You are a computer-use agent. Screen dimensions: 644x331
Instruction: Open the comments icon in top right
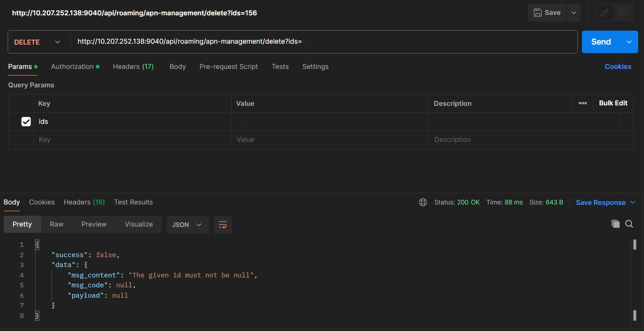[x=623, y=13]
